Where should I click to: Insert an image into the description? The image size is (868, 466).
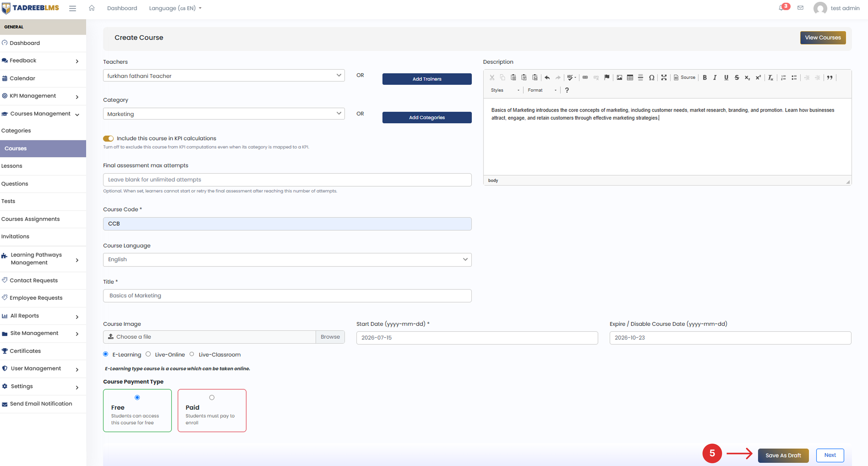click(x=619, y=78)
